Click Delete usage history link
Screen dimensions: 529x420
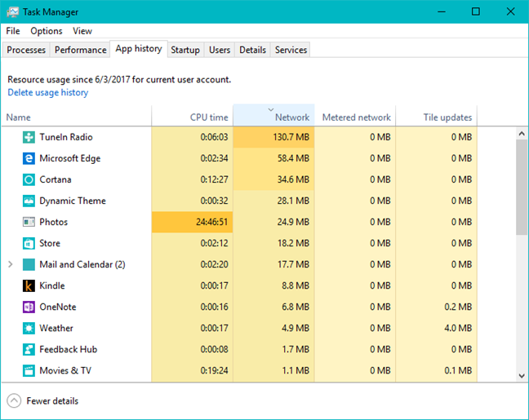(x=48, y=92)
